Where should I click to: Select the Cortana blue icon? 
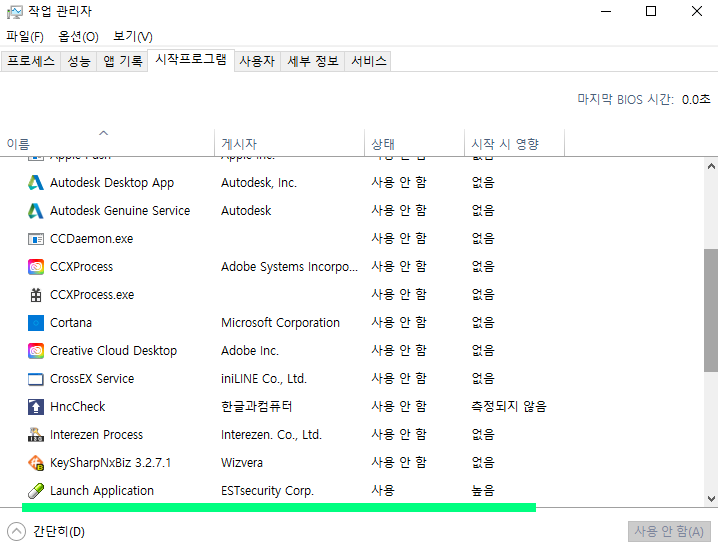[36, 323]
